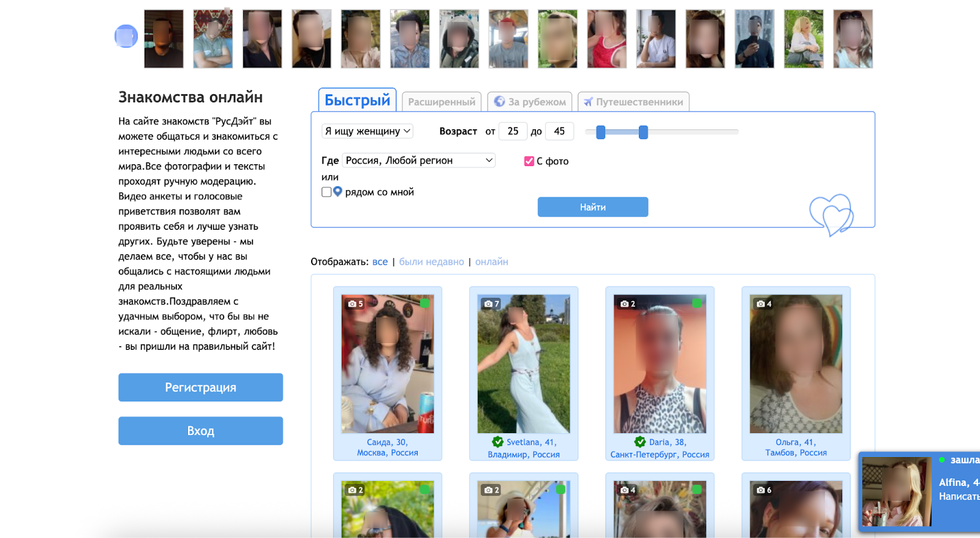
Task: Enable the 'рядом со мной' checkbox
Action: 326,192
